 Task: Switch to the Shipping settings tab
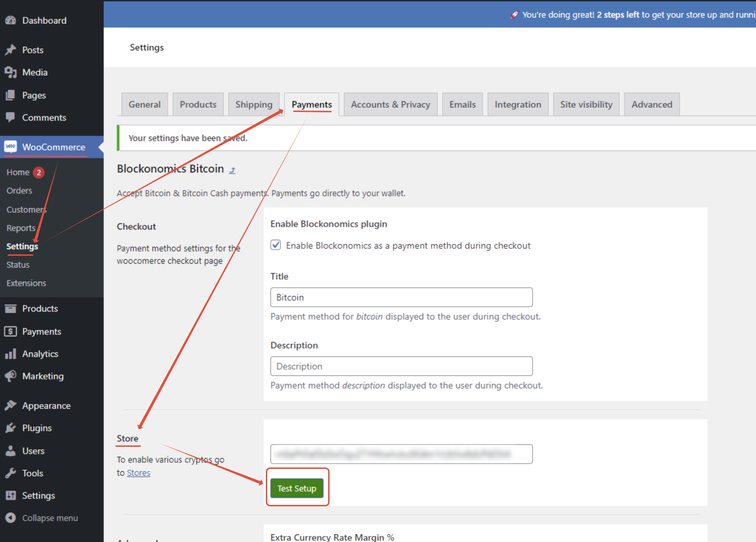tap(254, 104)
